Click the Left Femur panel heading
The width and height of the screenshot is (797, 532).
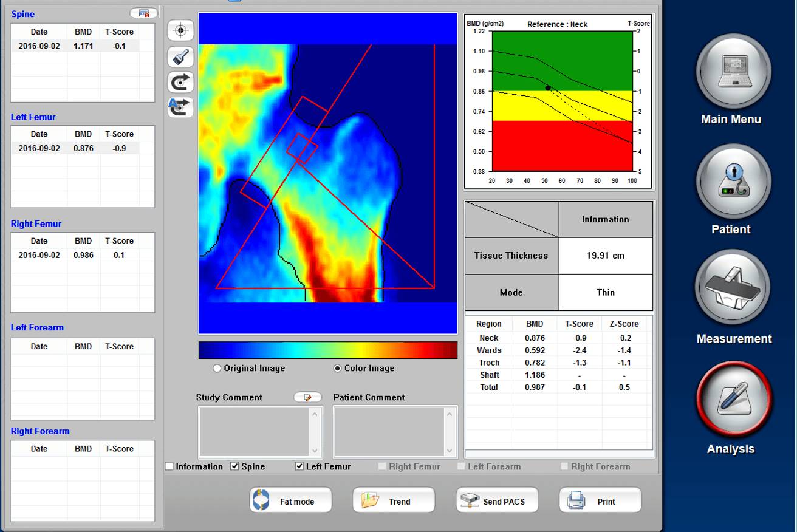33,117
